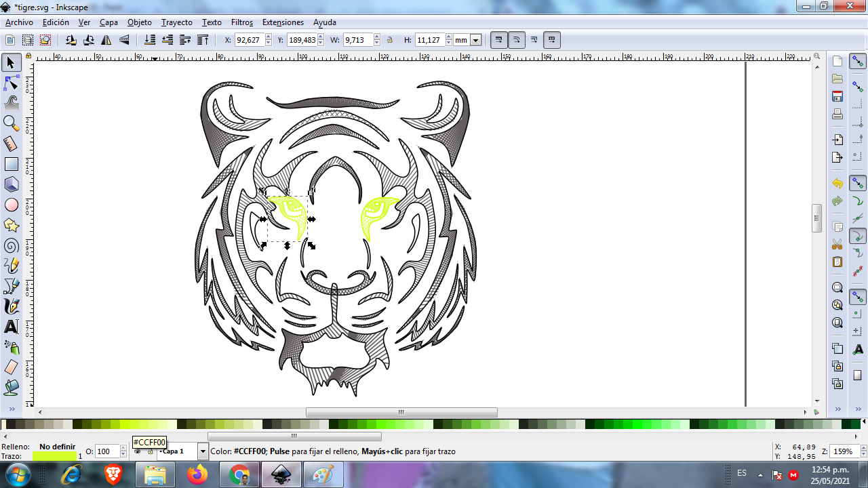Rotate selection 90 degrees counter-clockwise

[71, 40]
